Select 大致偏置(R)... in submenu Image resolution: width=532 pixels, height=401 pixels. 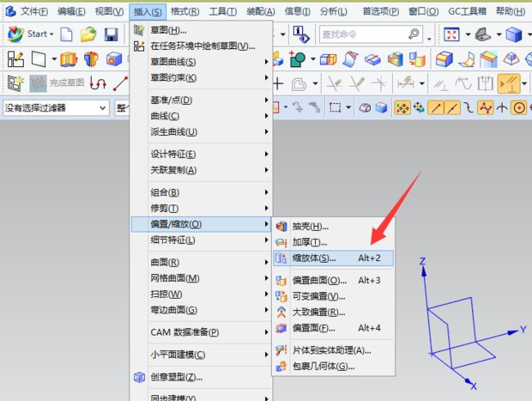pos(333,312)
